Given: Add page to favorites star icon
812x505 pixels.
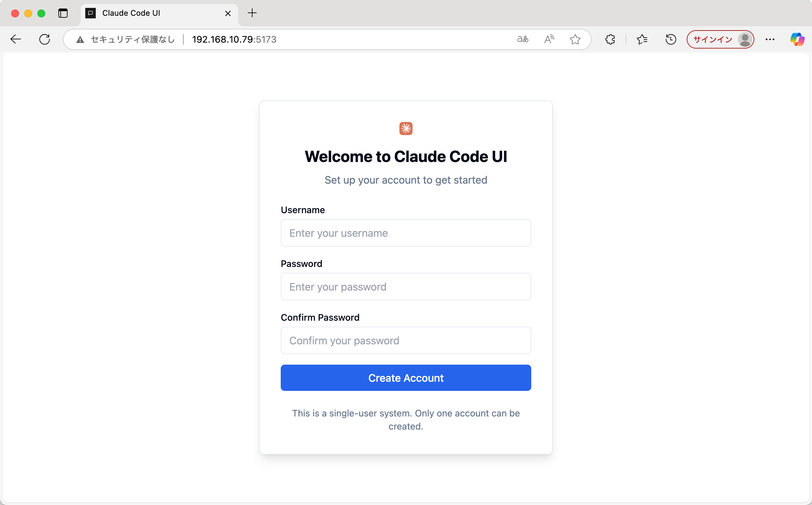Looking at the screenshot, I should coord(575,39).
